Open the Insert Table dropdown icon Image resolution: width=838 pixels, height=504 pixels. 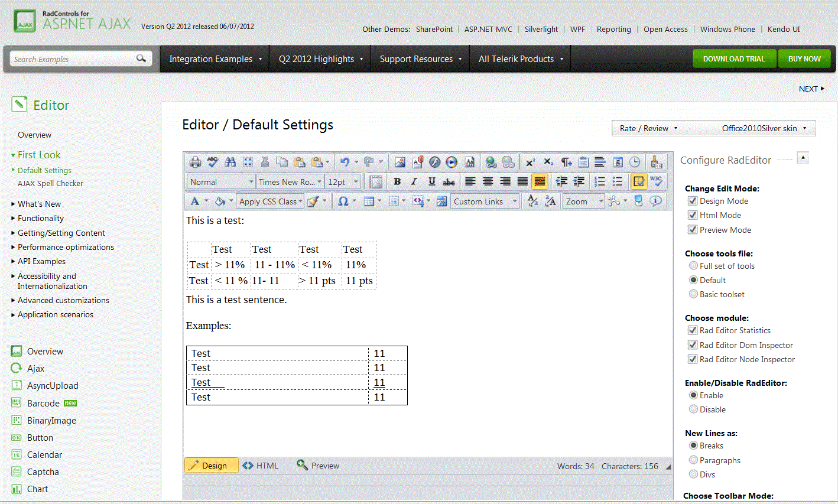pyautogui.click(x=369, y=201)
